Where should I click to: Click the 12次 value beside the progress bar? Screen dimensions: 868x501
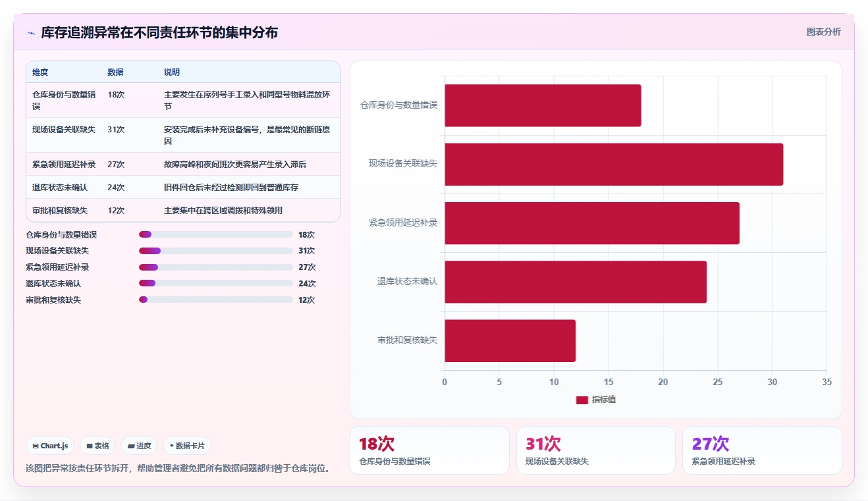[x=306, y=300]
